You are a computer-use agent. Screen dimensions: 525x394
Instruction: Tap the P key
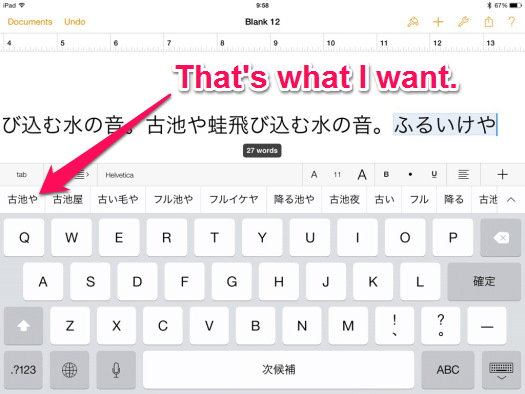[453, 238]
